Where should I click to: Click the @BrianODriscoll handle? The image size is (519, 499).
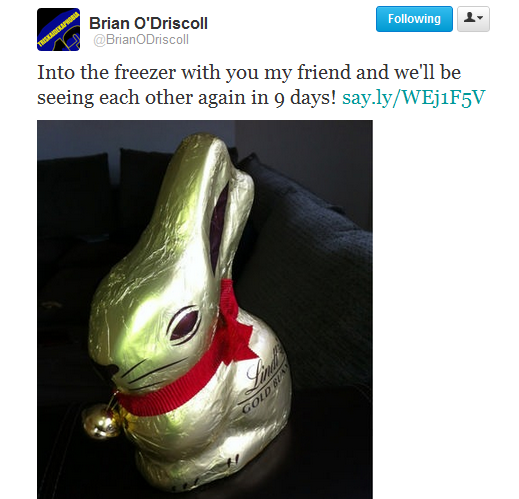click(x=141, y=40)
